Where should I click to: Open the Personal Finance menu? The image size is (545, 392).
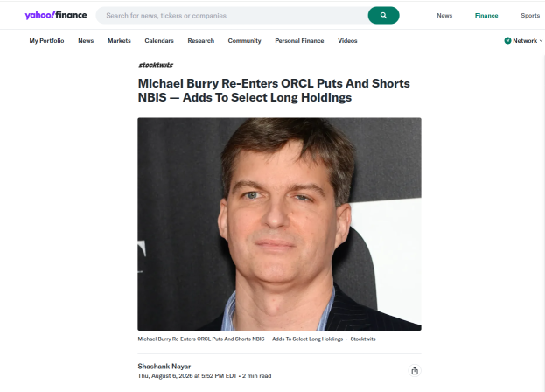299,40
